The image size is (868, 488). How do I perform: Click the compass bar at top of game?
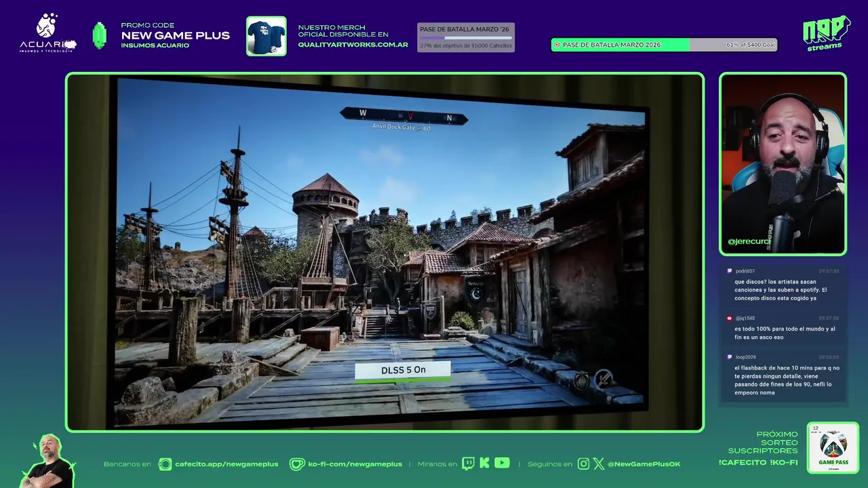pyautogui.click(x=404, y=117)
